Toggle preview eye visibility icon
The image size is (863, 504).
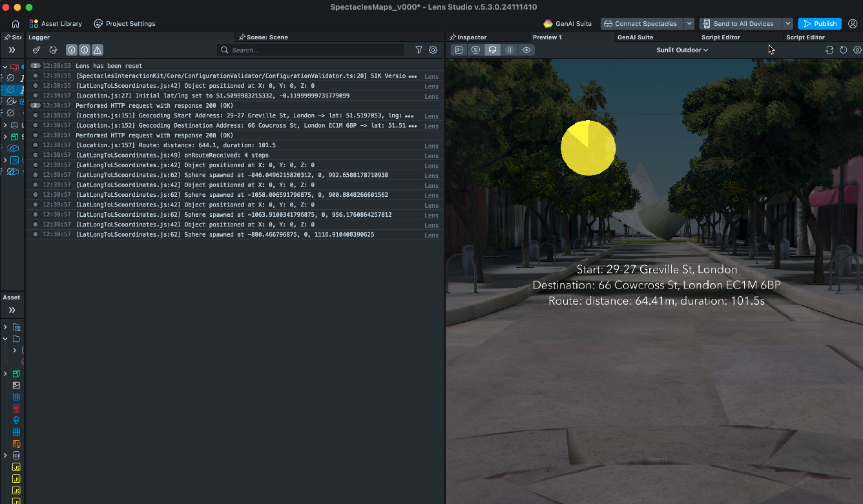[x=526, y=50]
